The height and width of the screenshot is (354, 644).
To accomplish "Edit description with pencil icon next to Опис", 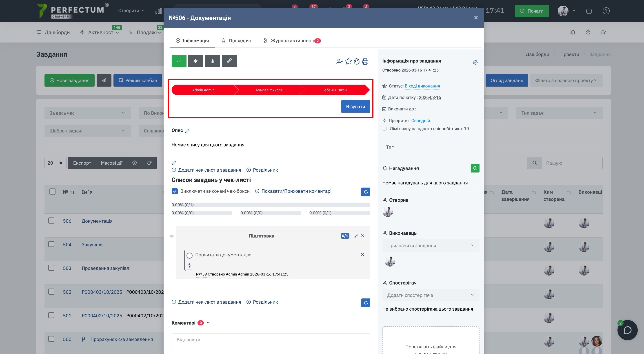I will pos(187,131).
